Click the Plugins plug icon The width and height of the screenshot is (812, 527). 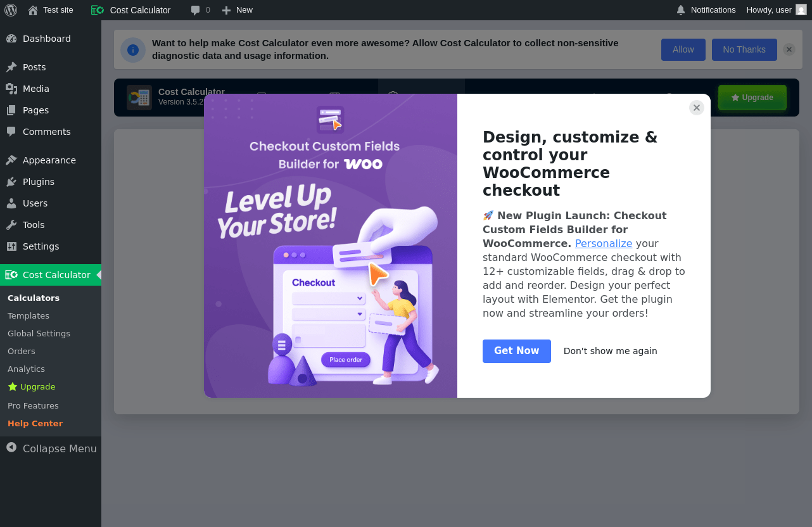point(11,182)
